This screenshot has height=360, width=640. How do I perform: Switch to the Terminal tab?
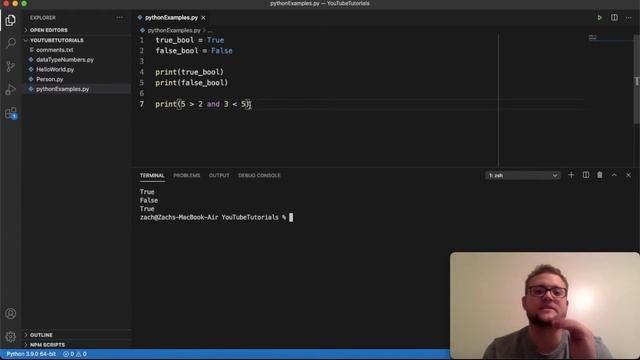tap(152, 176)
